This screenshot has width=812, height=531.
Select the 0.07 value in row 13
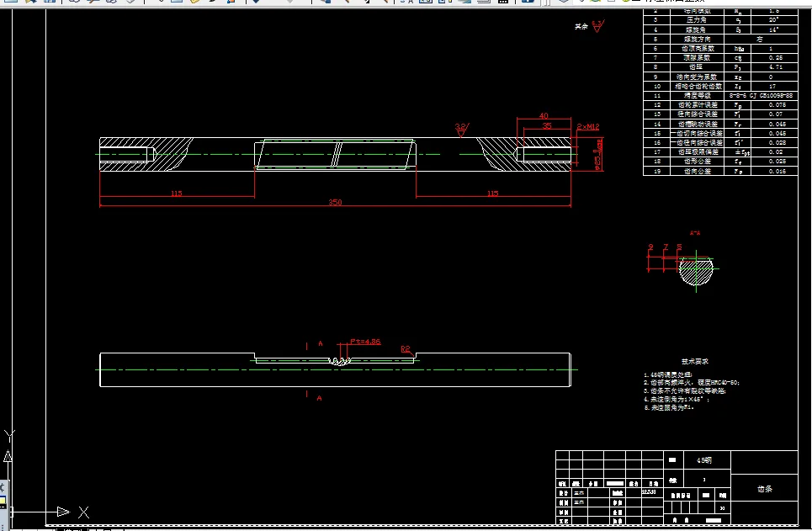tap(775, 114)
